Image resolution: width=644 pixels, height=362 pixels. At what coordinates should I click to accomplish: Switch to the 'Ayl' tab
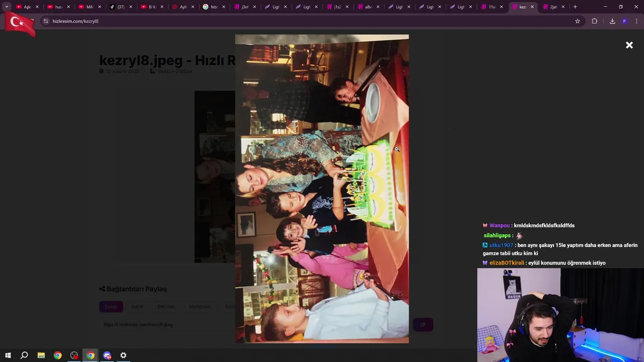coord(180,7)
